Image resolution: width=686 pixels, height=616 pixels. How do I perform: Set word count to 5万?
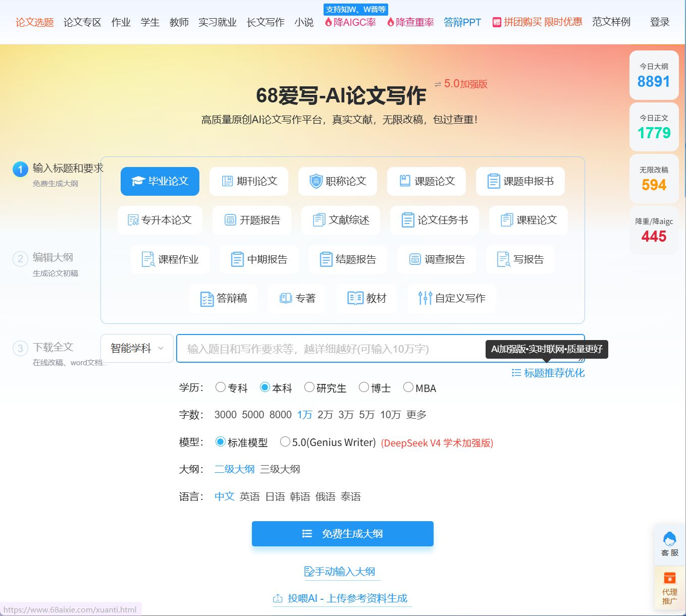tap(367, 415)
